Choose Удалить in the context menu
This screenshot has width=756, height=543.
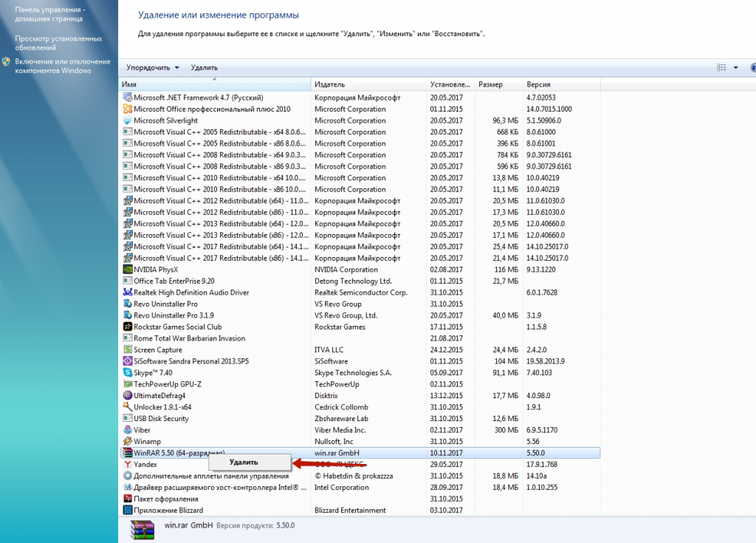click(244, 462)
